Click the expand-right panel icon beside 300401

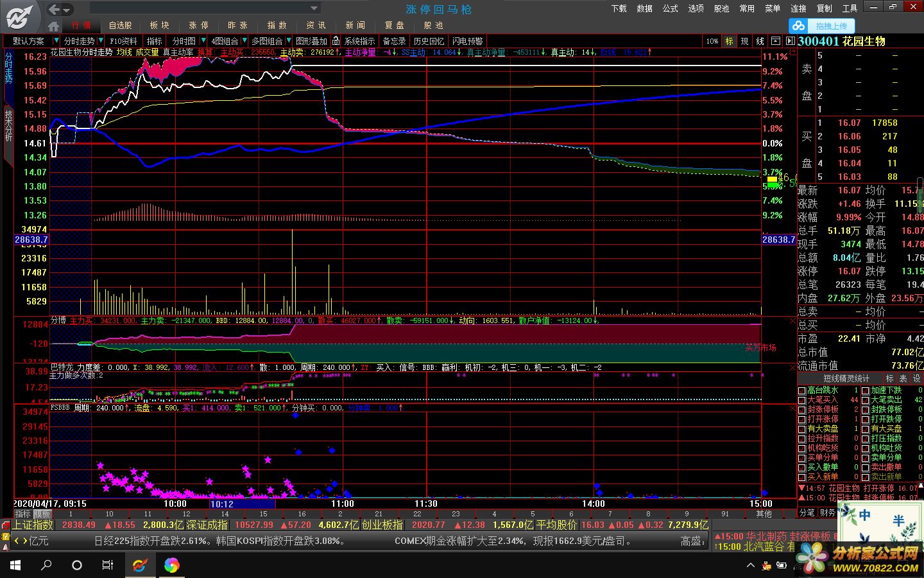791,40
